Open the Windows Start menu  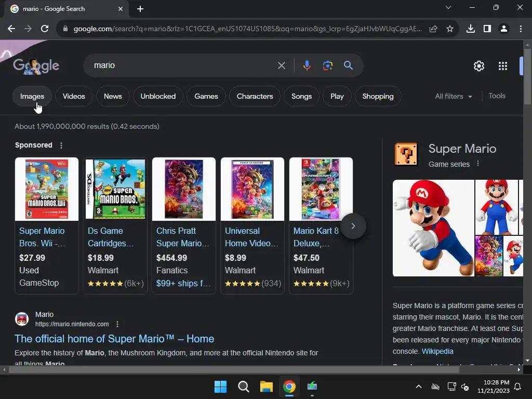coord(220,387)
